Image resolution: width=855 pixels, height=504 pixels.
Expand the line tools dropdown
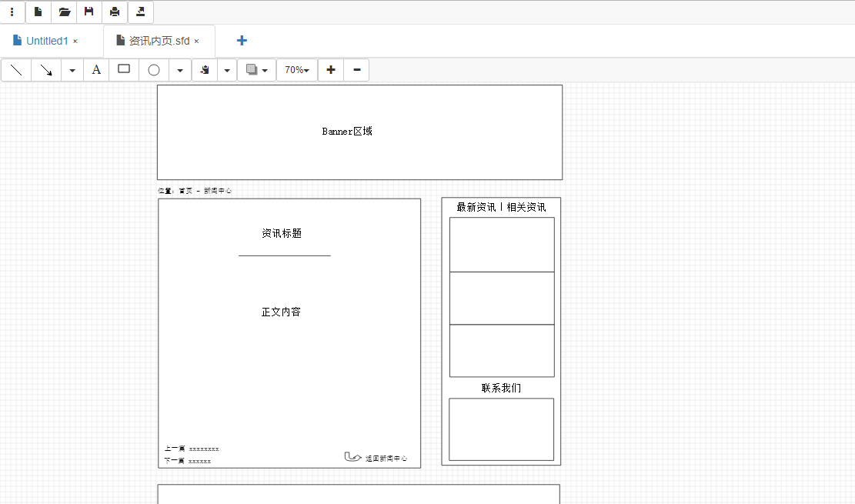(x=72, y=70)
